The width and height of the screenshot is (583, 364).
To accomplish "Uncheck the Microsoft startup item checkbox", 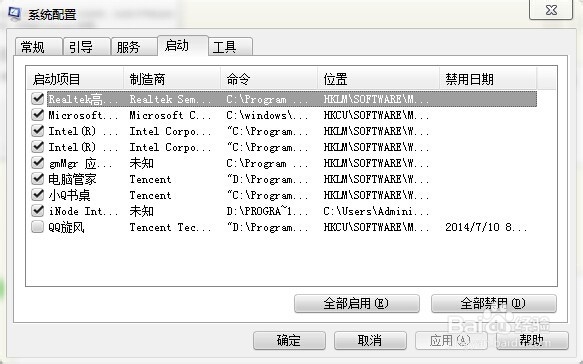I will [x=38, y=115].
